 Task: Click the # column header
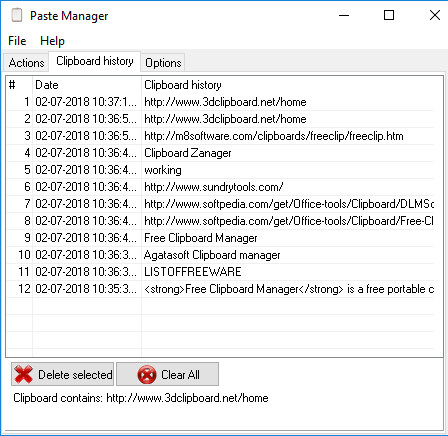(x=19, y=85)
